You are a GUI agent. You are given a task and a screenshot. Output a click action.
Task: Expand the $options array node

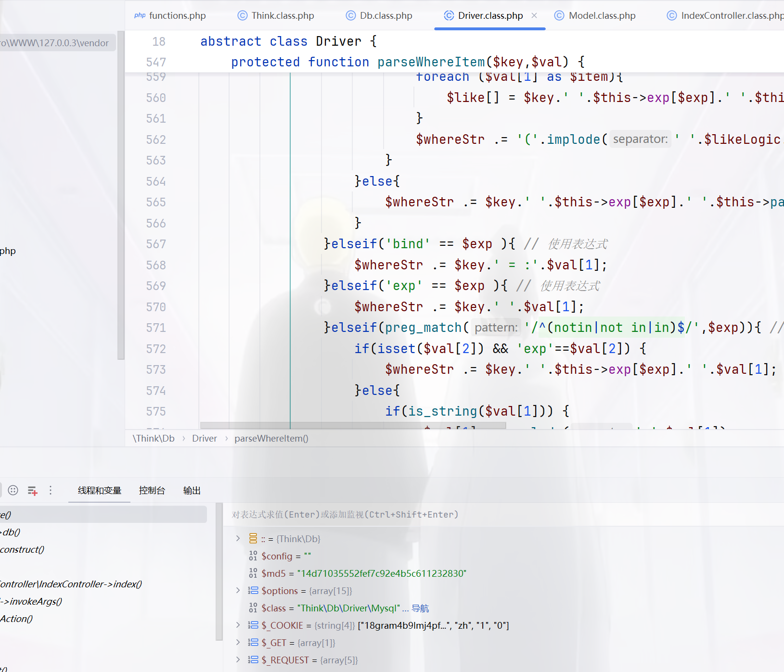(x=238, y=590)
